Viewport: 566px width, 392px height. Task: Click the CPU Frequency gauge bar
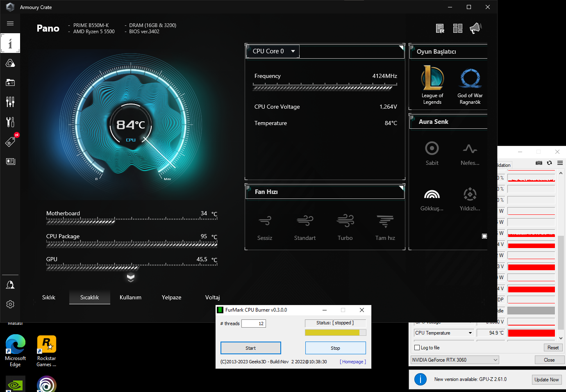tap(326, 86)
